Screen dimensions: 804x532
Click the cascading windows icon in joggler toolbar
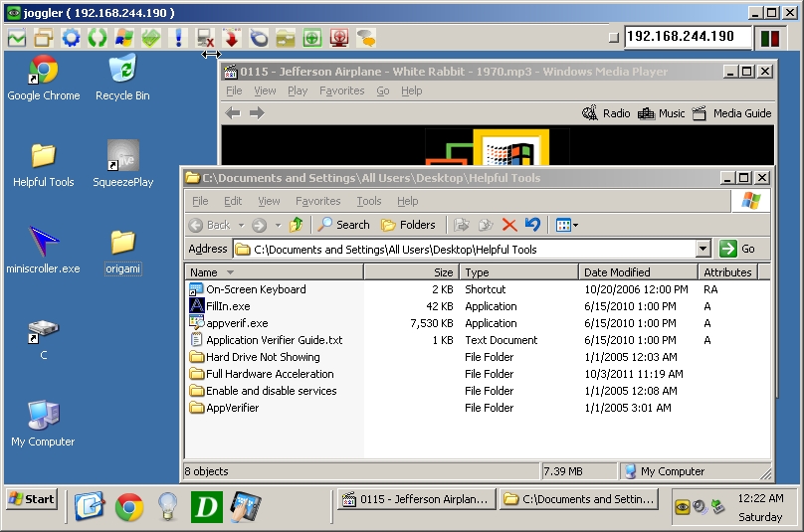pyautogui.click(x=44, y=38)
